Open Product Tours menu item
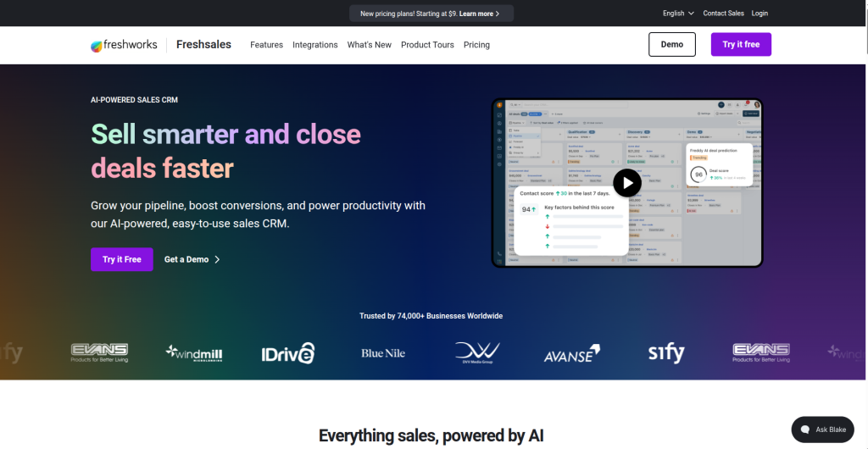Viewport: 868px width, 449px height. (427, 45)
